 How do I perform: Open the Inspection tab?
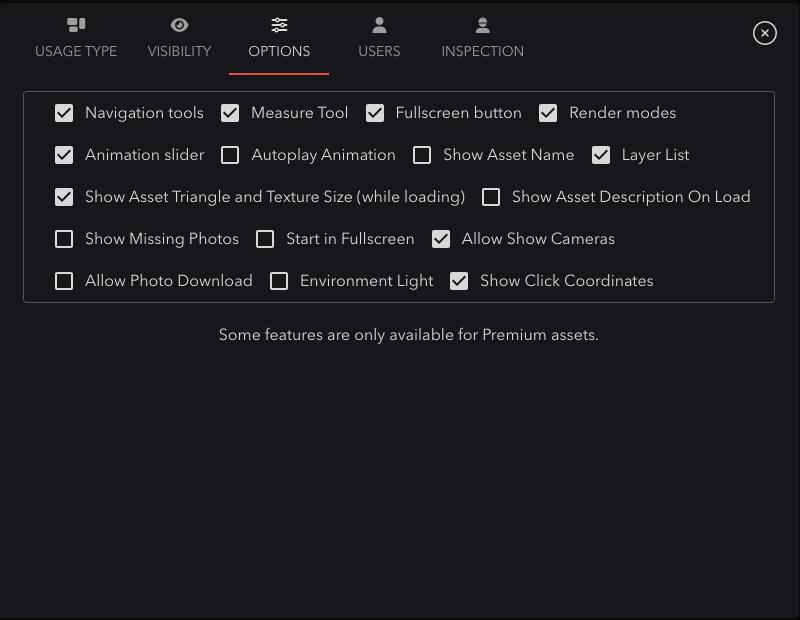click(x=482, y=50)
